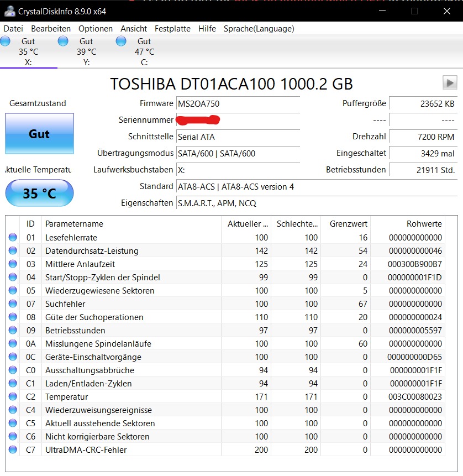Click the TOSHIBA DT01ACA100 1000.2 GB title
Viewport: 463px width, 476px height.
231,84
